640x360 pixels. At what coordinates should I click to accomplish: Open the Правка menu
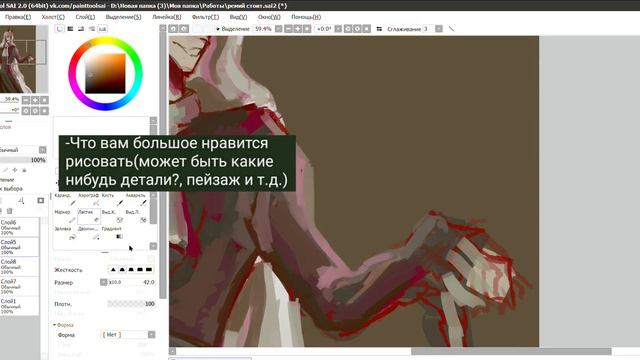coord(18,17)
